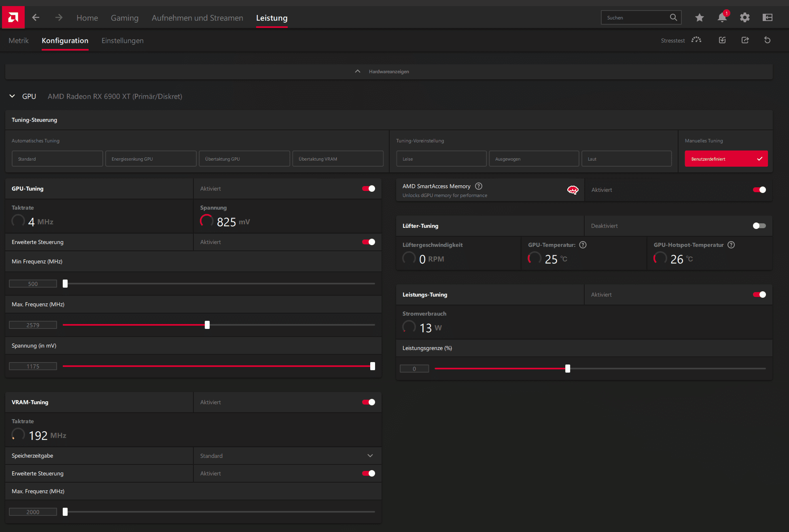
Task: Click the Spannung slider handle
Action: [x=373, y=366]
